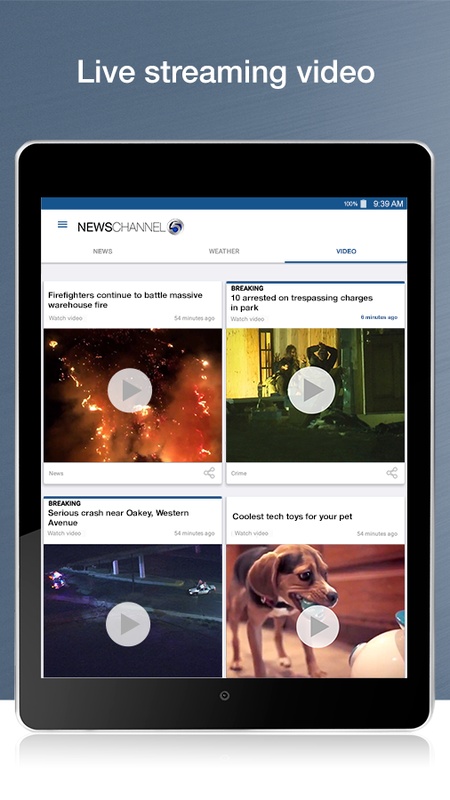Tap the Crime category label
Image resolution: width=450 pixels, height=800 pixels.
[239, 473]
